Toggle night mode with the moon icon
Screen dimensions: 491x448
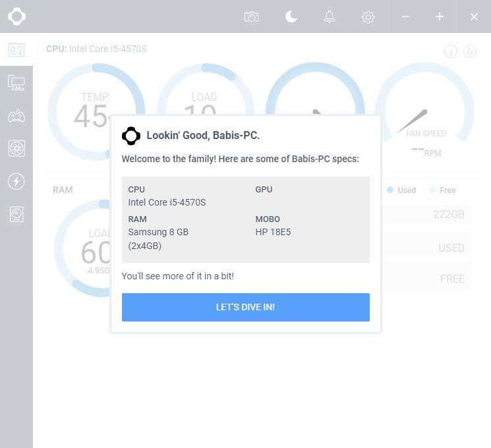291,16
